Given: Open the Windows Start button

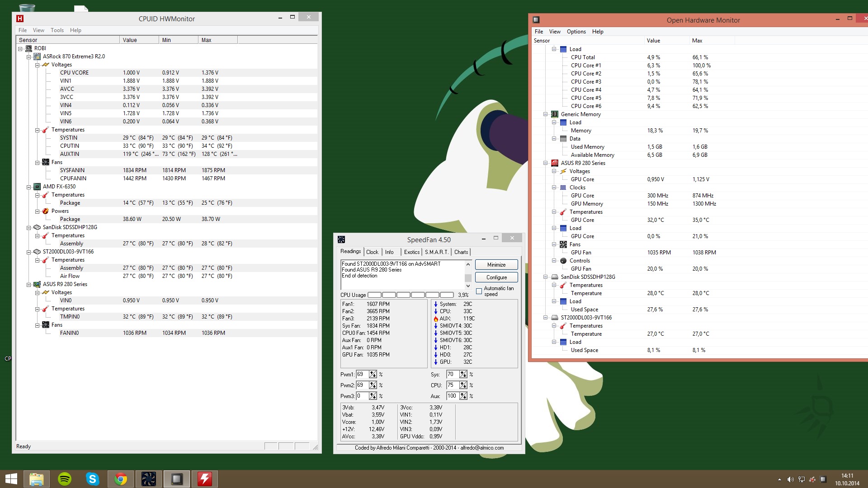Looking at the screenshot, I should (x=11, y=479).
